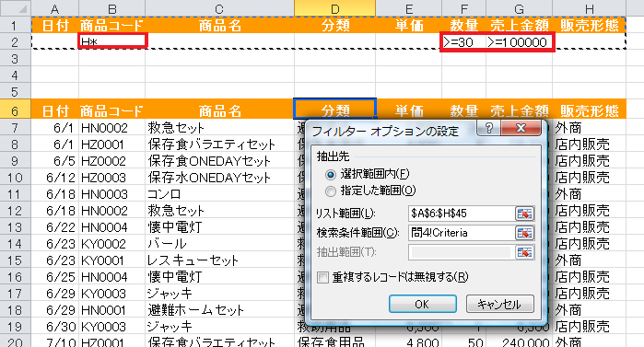
Task: Click the range picker icon for リスト範囲
Action: (x=524, y=214)
